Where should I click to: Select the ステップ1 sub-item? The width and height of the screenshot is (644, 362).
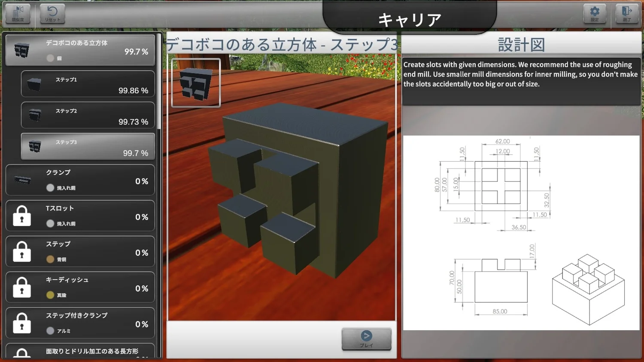point(88,84)
